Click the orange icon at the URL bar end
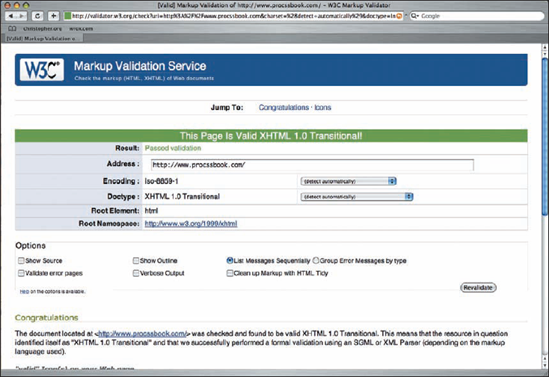The height and width of the screenshot is (377, 549). click(x=399, y=16)
